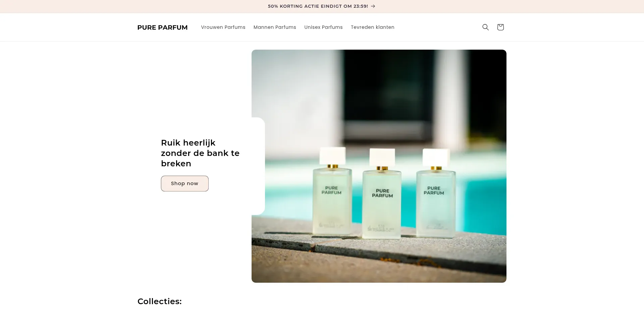Image resolution: width=644 pixels, height=333 pixels.
Task: Click the middle Pure Parfum bottle
Action: (x=382, y=194)
